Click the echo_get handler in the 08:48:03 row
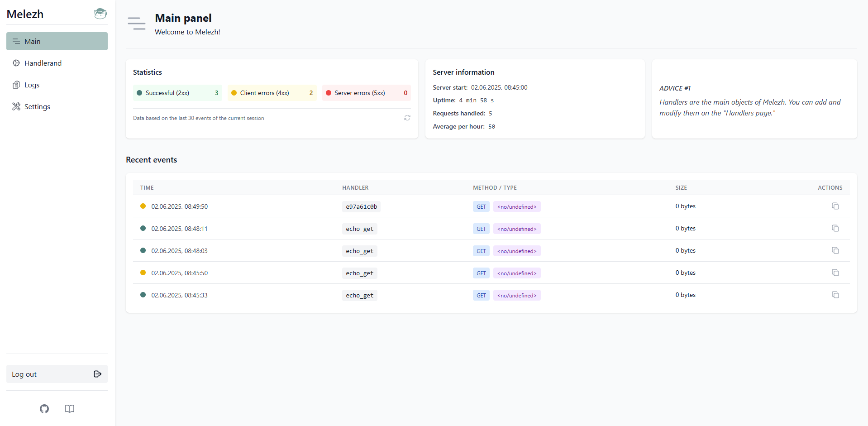This screenshot has width=868, height=426. coord(360,251)
